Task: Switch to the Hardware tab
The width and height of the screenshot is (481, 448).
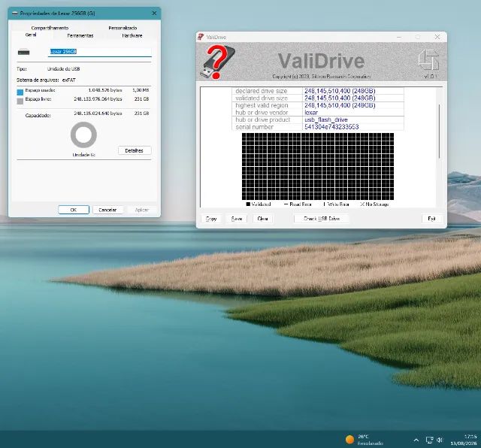Action: (x=132, y=35)
